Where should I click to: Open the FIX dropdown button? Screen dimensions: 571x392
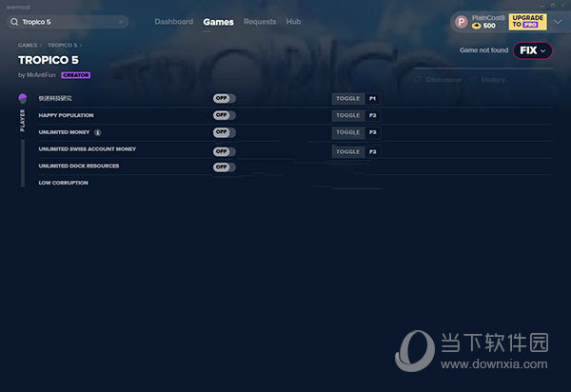[532, 50]
